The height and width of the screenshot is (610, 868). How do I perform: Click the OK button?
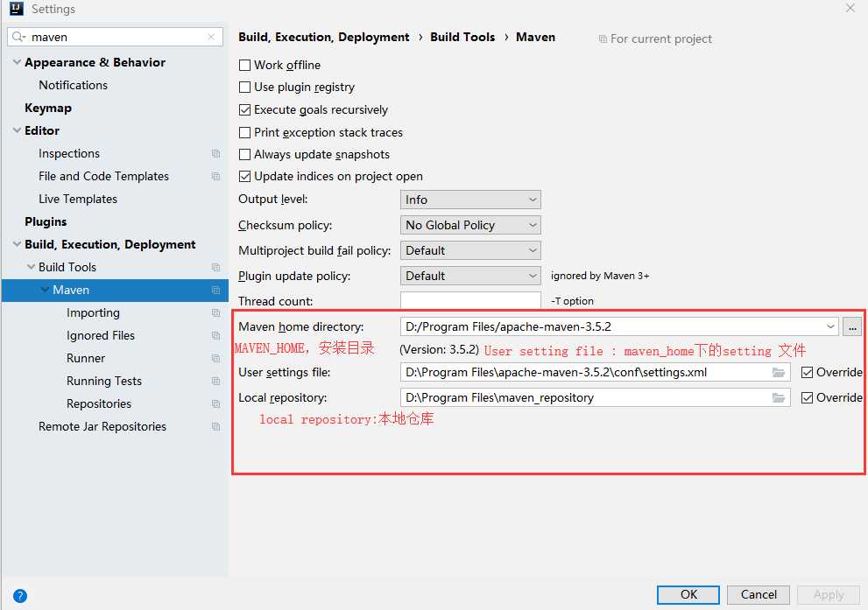tap(688, 595)
